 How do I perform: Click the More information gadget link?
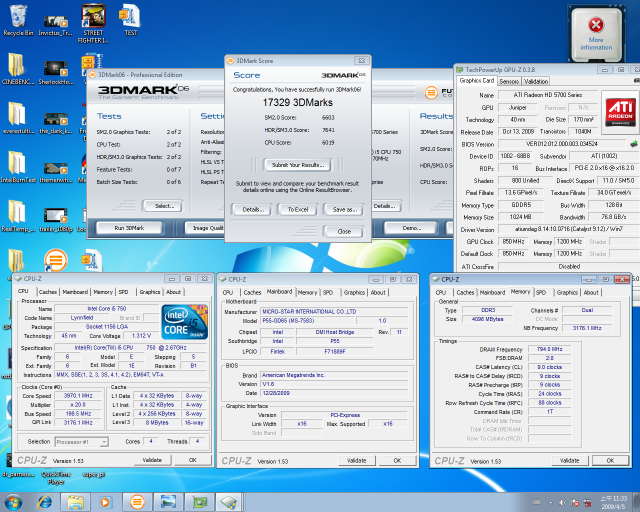click(596, 44)
